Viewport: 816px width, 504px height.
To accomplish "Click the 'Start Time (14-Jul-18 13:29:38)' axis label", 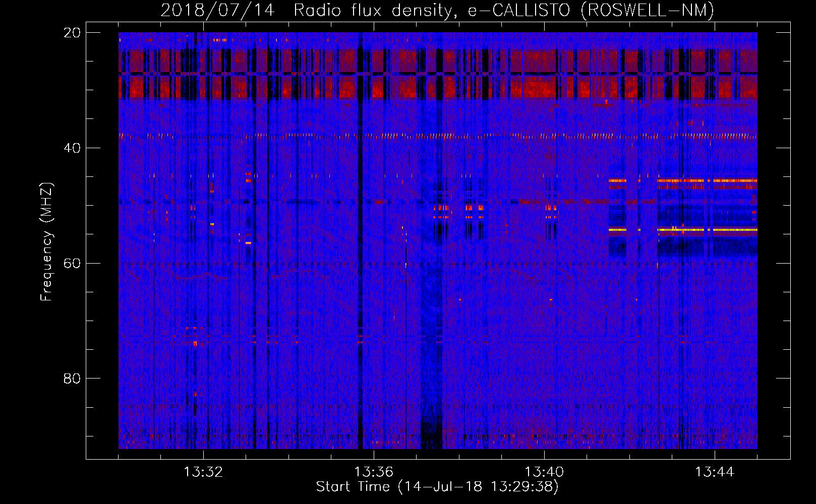I will click(437, 487).
